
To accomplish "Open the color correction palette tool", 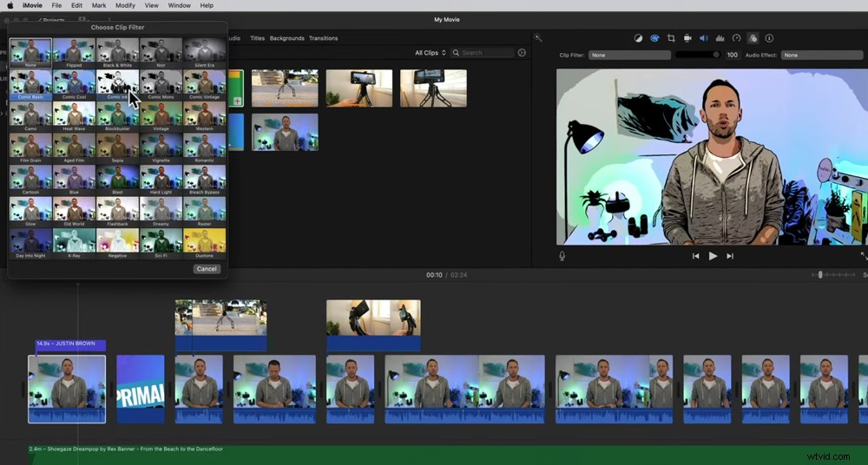I will coord(654,38).
